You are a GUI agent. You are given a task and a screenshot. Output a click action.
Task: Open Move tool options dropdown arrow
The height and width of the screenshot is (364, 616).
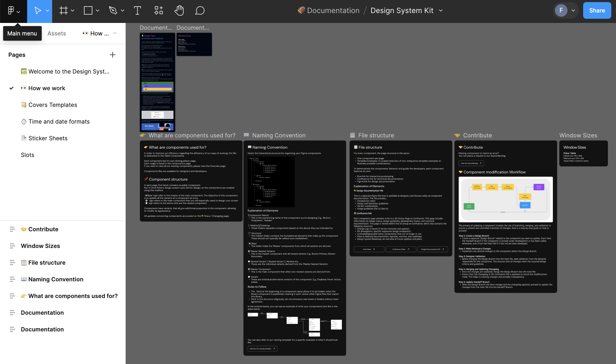point(47,11)
